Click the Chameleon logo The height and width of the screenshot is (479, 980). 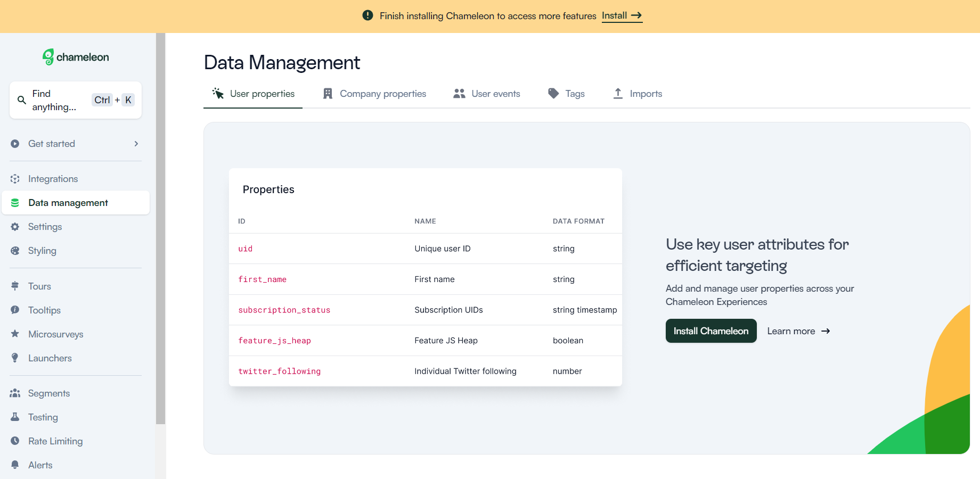tap(76, 57)
